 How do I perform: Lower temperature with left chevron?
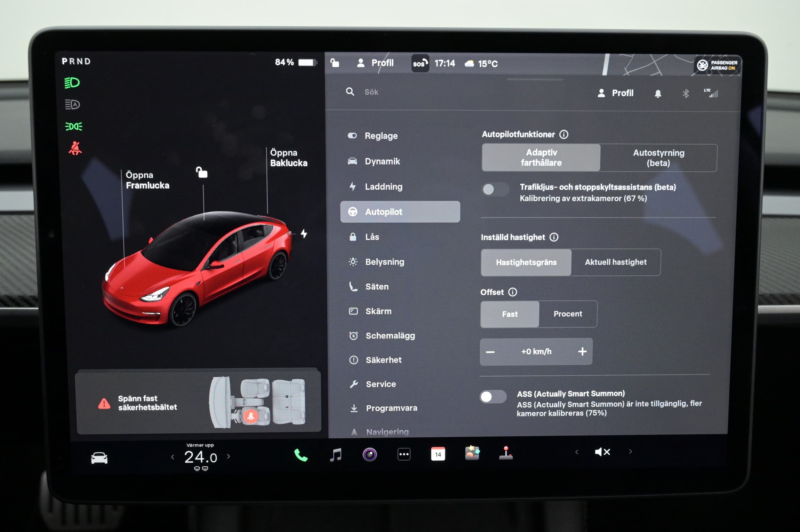pos(172,457)
